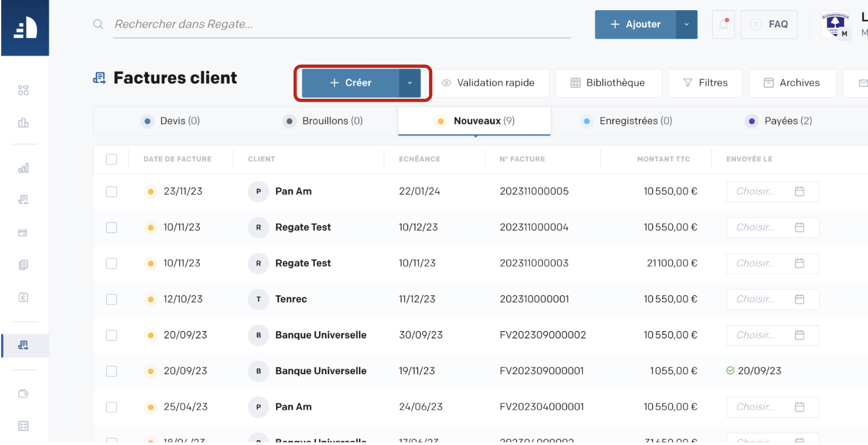Sort by N° Facture column header
868x445 pixels.
[x=522, y=159]
